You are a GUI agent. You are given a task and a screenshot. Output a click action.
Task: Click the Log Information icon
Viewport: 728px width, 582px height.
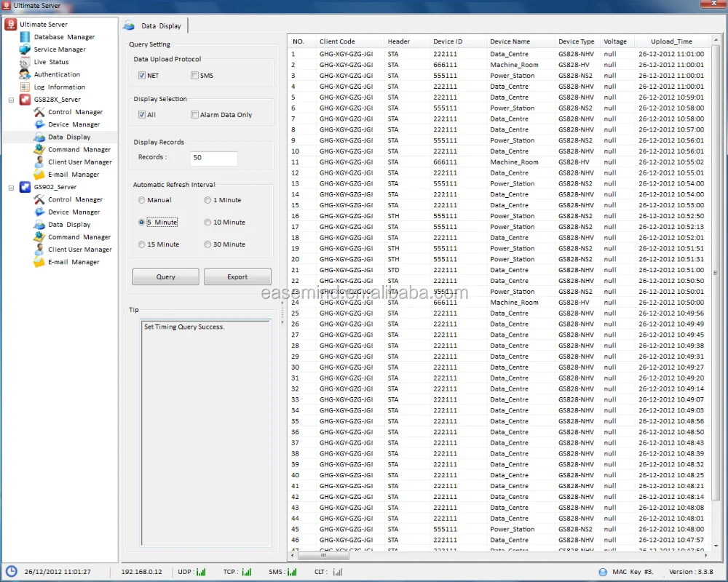tap(25, 87)
